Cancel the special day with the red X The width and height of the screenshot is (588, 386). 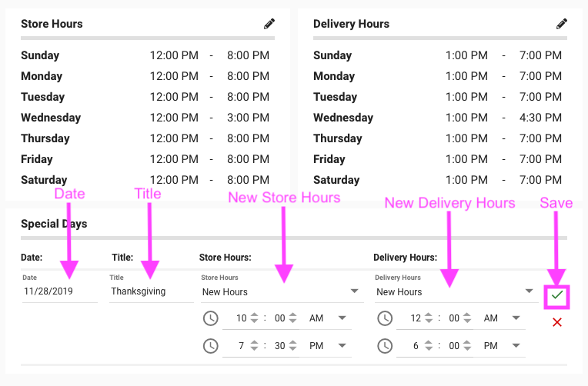point(557,322)
